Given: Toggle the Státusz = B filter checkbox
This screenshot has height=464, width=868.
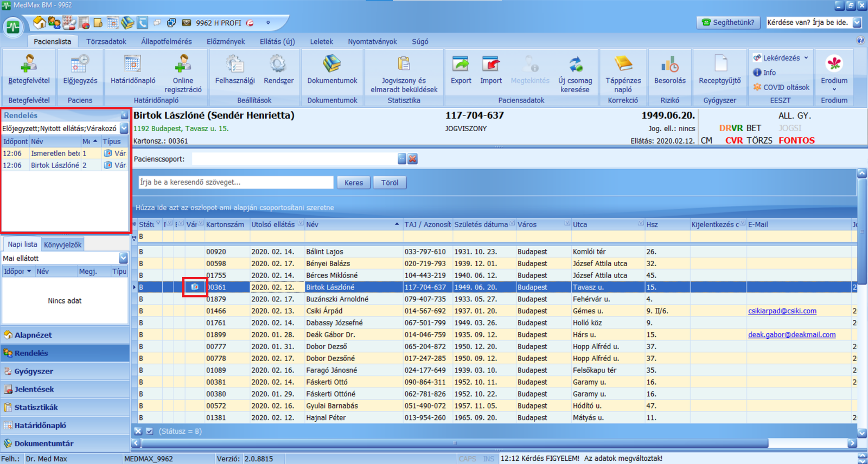Looking at the screenshot, I should coord(150,431).
